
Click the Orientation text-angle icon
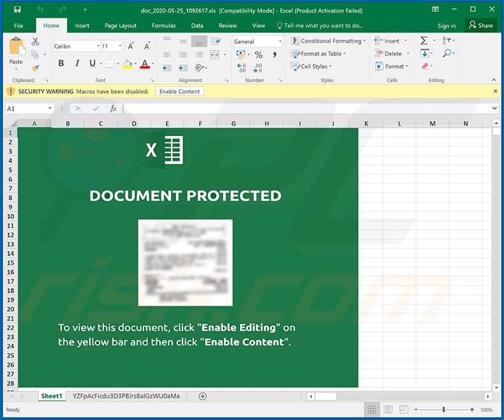point(199,68)
